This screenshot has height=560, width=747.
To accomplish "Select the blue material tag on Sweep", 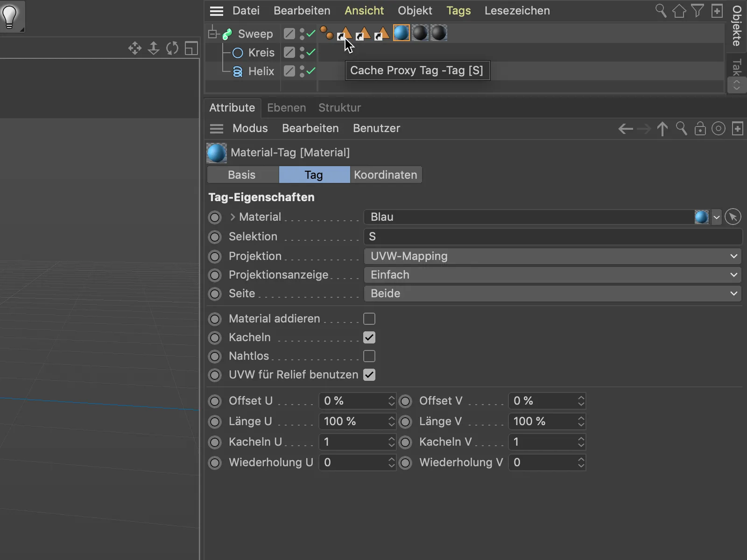I will 401,33.
